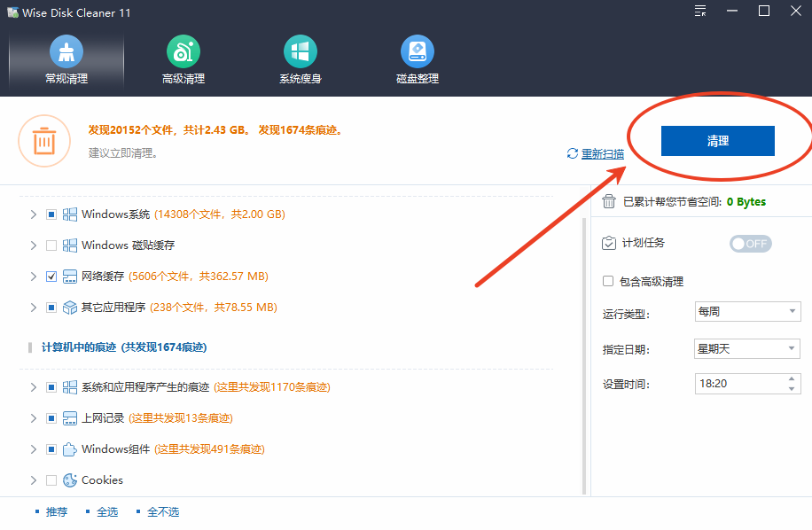Open the 磁盘整理 disk icon
812x530 pixels.
coord(418,52)
